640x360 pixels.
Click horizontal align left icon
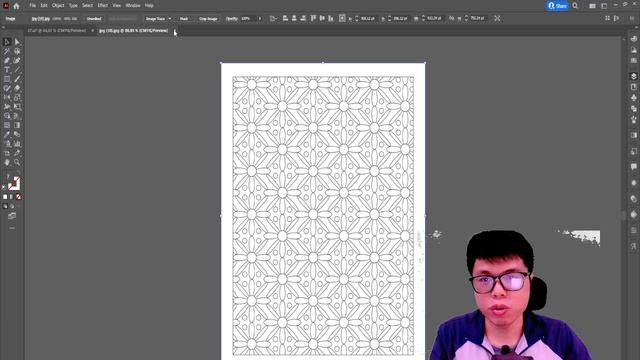pos(285,18)
